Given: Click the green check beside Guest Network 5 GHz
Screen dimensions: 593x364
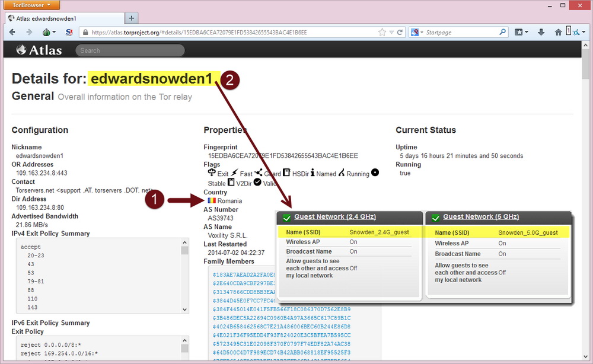Looking at the screenshot, I should point(436,218).
